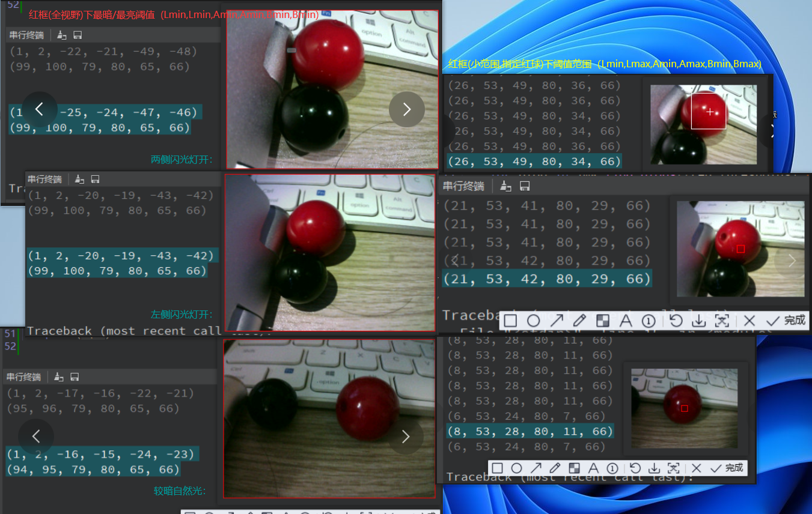The height and width of the screenshot is (514, 812).
Task: Open 串行终端 tab above the (21, 53...) rows
Action: pos(463,186)
